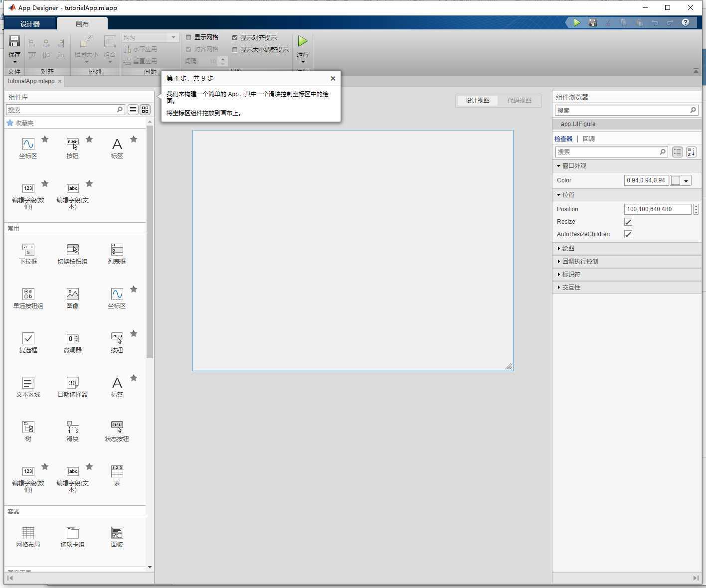Select the Slider (滑块) component icon
706x588 pixels.
(73, 428)
